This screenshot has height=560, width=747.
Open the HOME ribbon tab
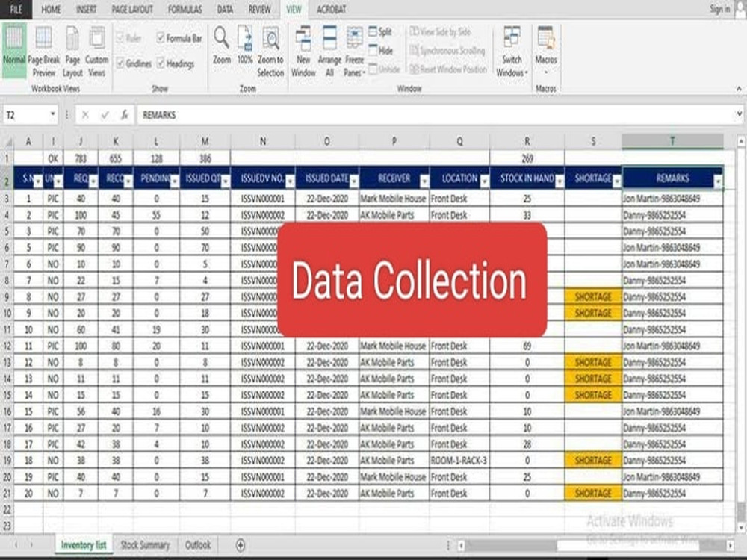[x=51, y=10]
